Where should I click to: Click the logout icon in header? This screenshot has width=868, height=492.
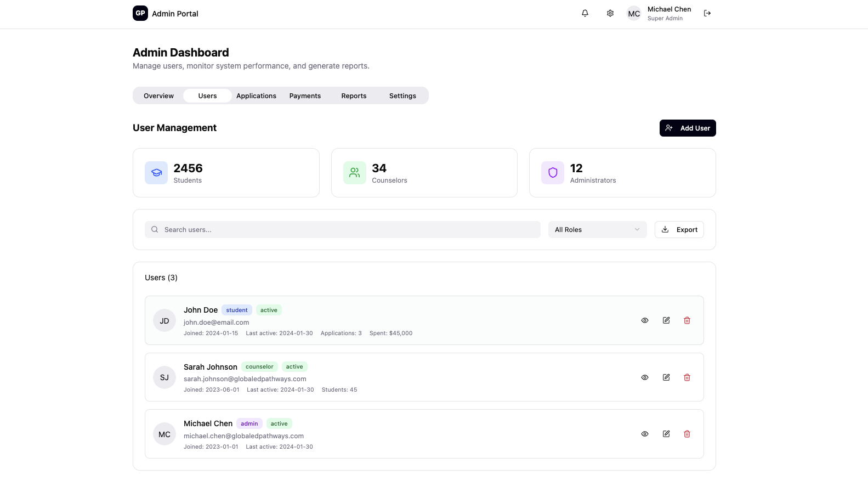coord(707,13)
